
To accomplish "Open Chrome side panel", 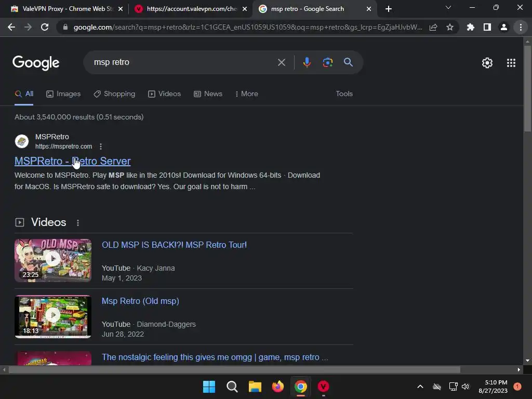I will [487, 27].
